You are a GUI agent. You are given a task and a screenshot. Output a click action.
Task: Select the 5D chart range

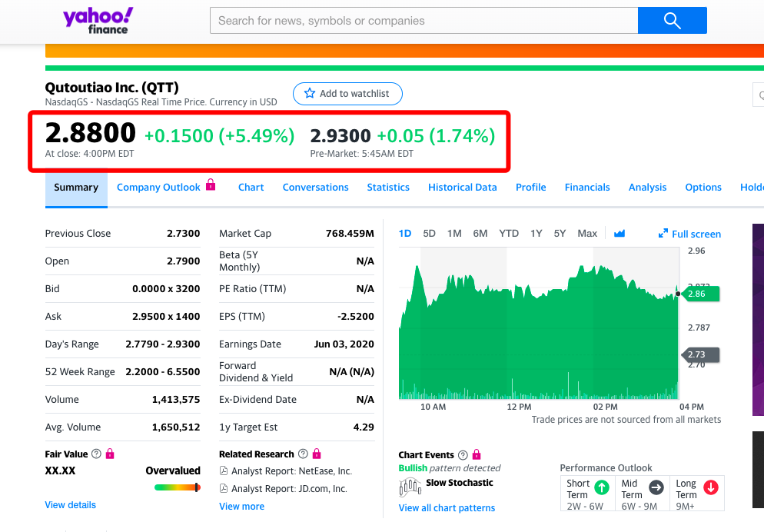[430, 234]
